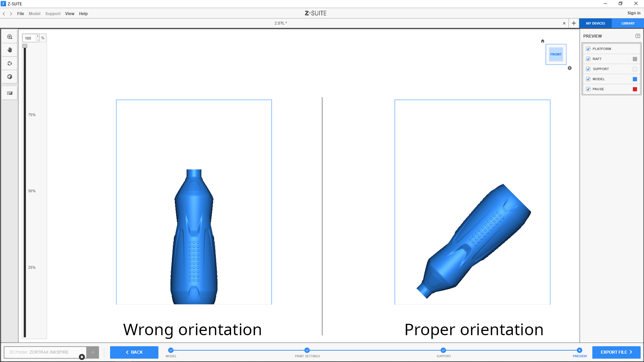Click the layers section view icon
Viewport: 644px width, 362px height.
tap(10, 93)
